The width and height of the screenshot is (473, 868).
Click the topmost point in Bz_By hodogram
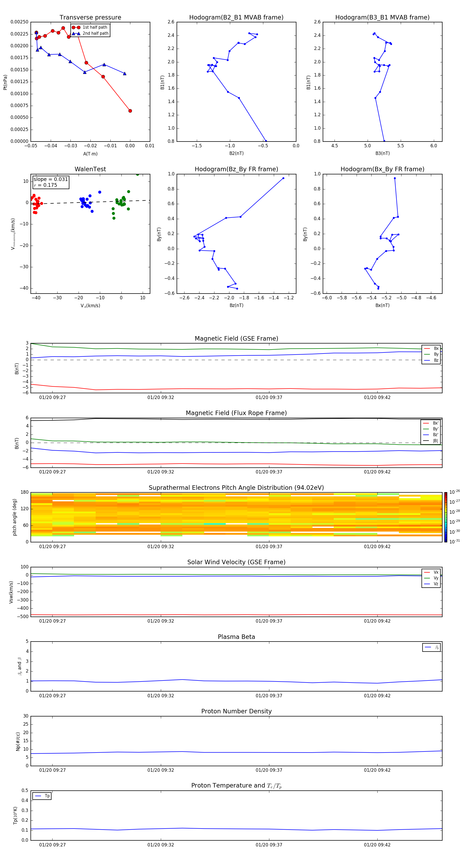(x=283, y=178)
